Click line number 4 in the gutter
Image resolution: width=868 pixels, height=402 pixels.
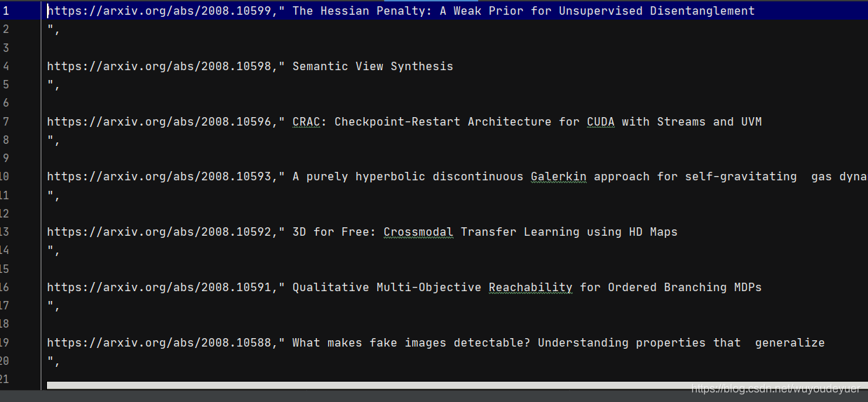[x=6, y=66]
